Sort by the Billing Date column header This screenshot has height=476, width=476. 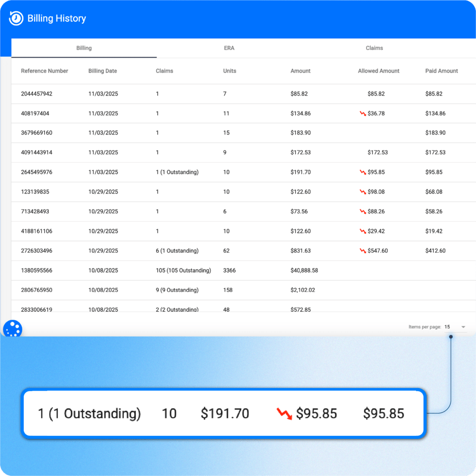(102, 71)
